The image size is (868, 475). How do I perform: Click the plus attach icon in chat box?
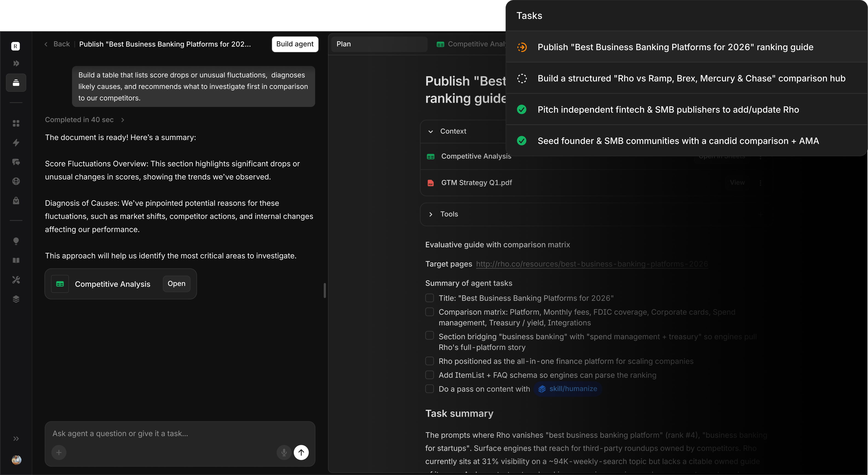[x=59, y=453]
